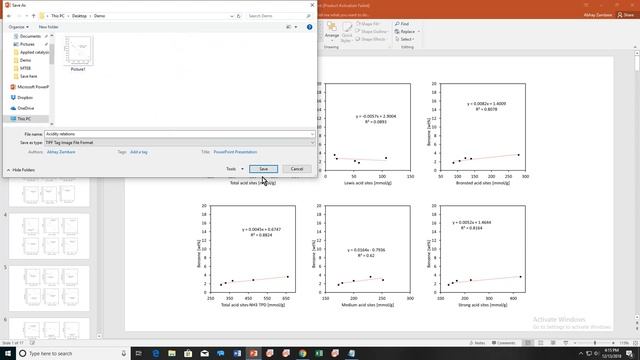Open Task View on the taskbar
This screenshot has height=360, width=640.
(x=138, y=353)
